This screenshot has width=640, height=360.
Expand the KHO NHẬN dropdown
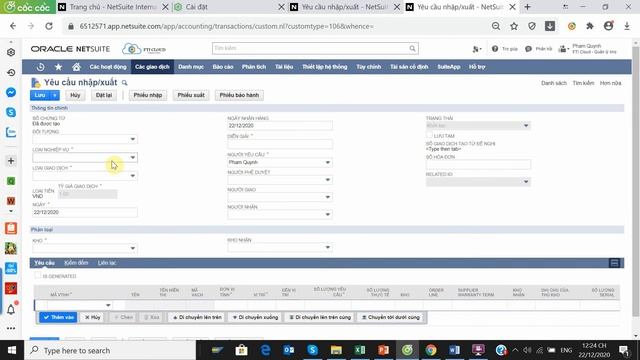[x=327, y=247]
